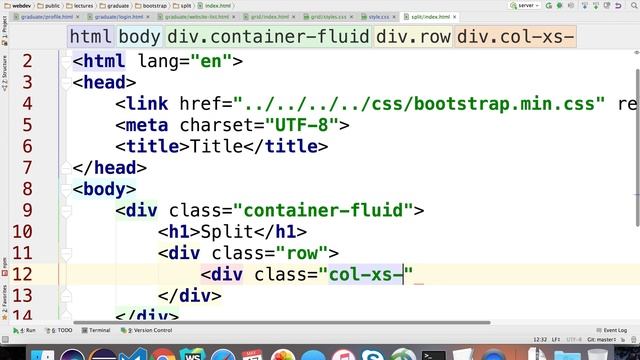The height and width of the screenshot is (360, 640).
Task: Close the split/index.html tab
Action: pos(455,17)
